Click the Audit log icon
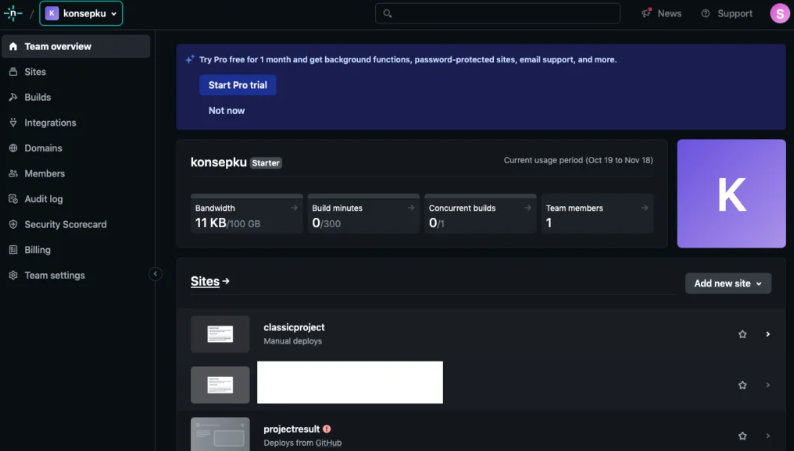 click(13, 198)
